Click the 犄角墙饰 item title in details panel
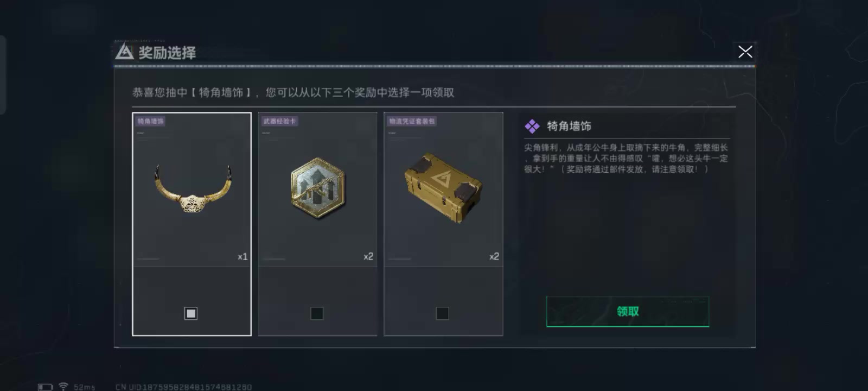 click(569, 126)
